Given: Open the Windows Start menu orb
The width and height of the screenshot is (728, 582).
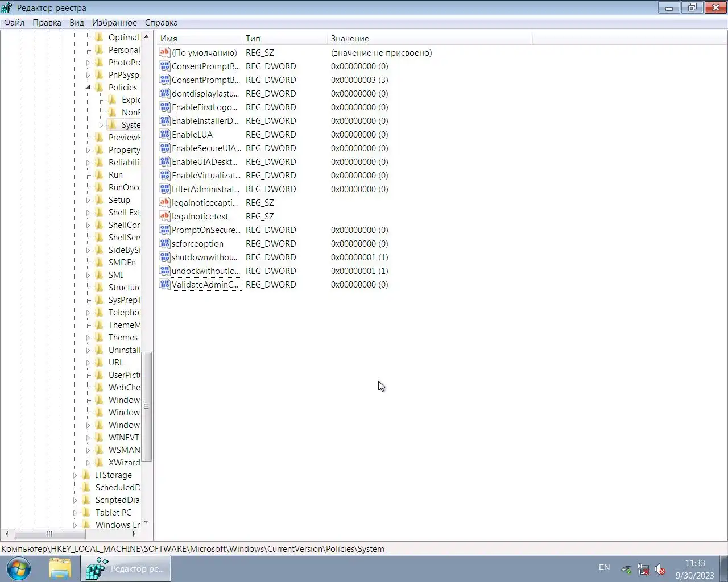Looking at the screenshot, I should click(x=19, y=568).
